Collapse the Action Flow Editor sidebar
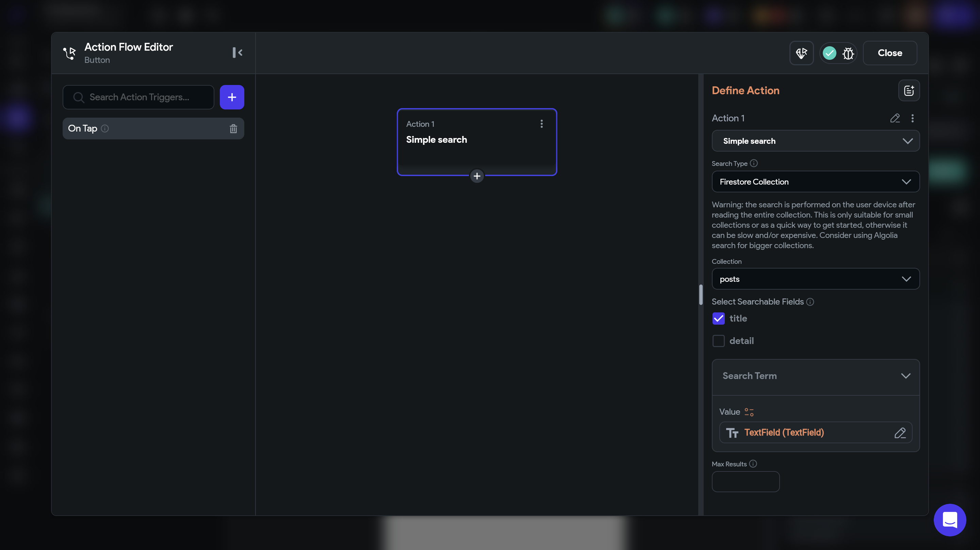The image size is (980, 550). click(238, 52)
